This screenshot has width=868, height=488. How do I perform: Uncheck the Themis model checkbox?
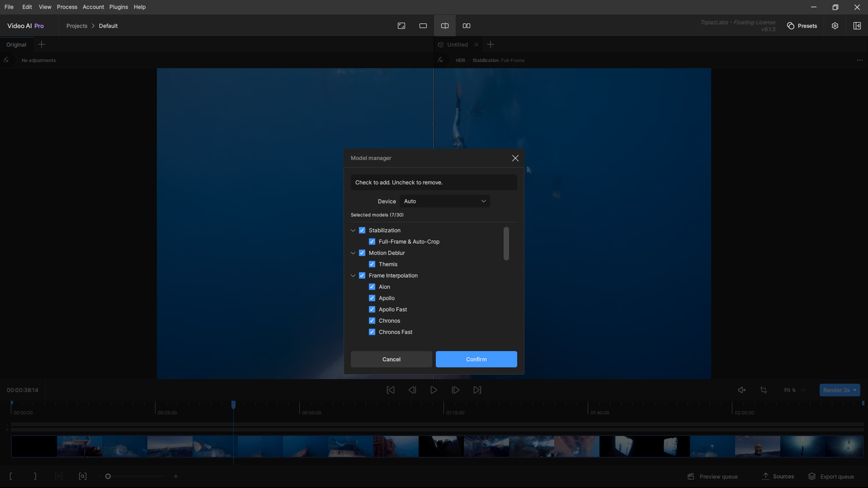pos(372,264)
